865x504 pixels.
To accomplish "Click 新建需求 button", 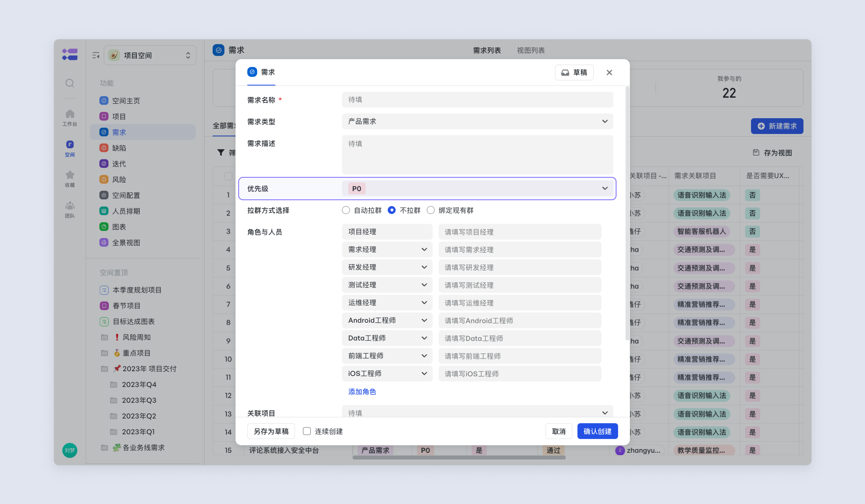I will coord(777,126).
